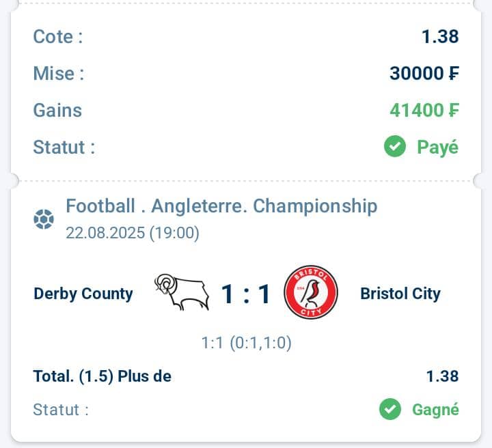Open the Football Angleterre Championship league link

tap(221, 206)
